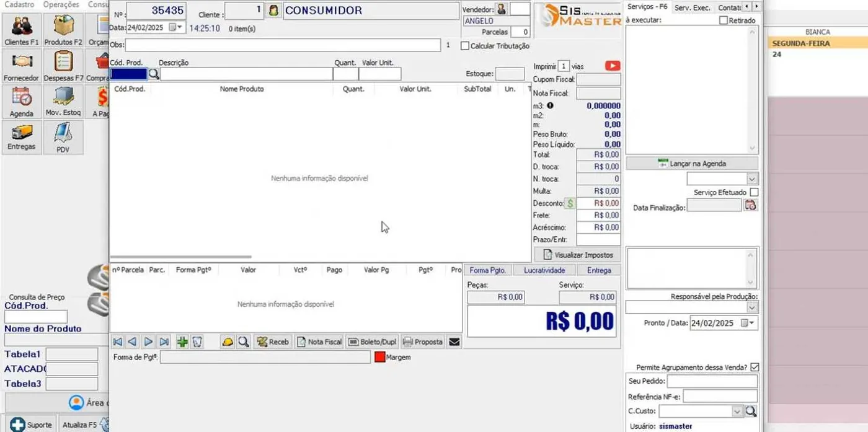The width and height of the screenshot is (868, 432).
Task: Click Receb button
Action: click(273, 342)
